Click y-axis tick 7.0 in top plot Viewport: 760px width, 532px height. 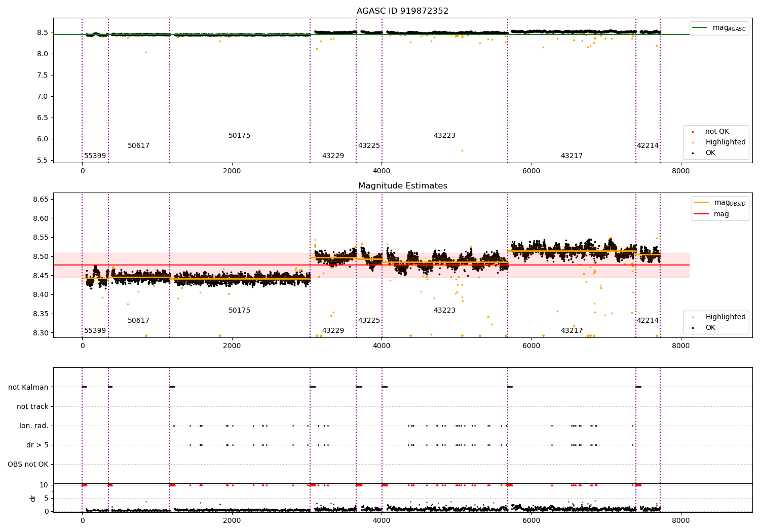tap(43, 96)
